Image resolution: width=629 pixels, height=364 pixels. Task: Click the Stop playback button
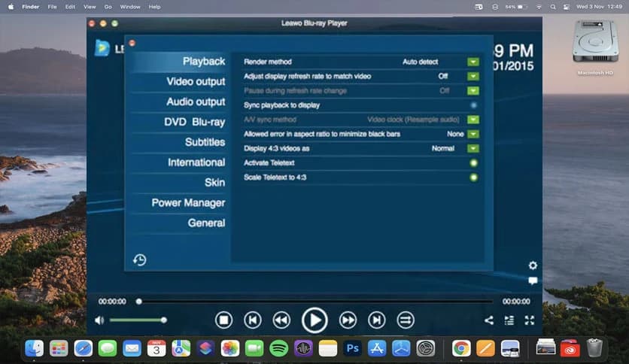click(x=223, y=320)
